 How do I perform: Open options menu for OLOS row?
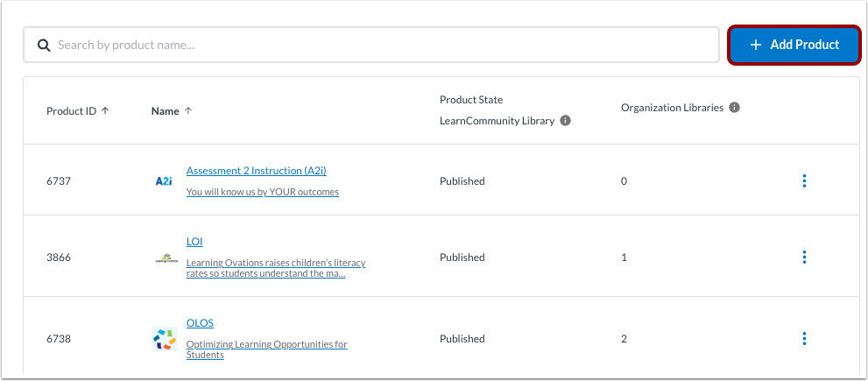pyautogui.click(x=804, y=339)
